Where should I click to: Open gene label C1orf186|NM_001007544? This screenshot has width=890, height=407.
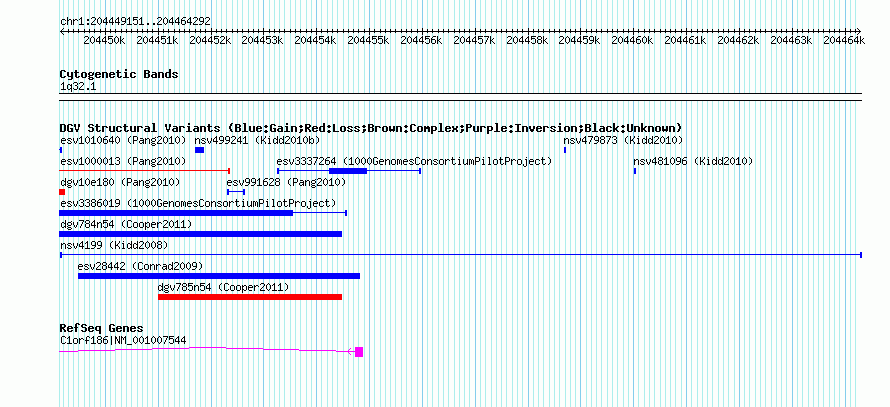click(x=123, y=341)
